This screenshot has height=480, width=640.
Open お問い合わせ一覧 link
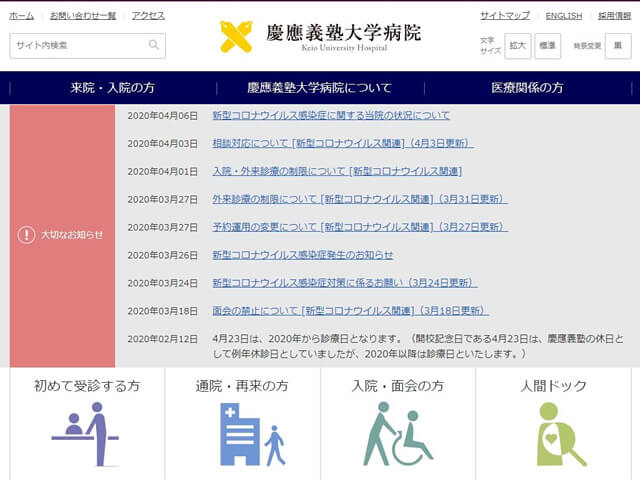tap(83, 16)
